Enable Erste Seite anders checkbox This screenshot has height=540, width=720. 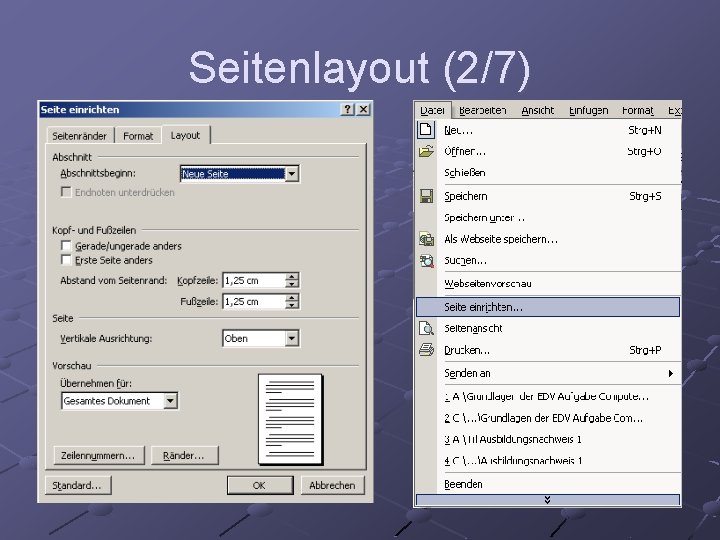[x=66, y=260]
